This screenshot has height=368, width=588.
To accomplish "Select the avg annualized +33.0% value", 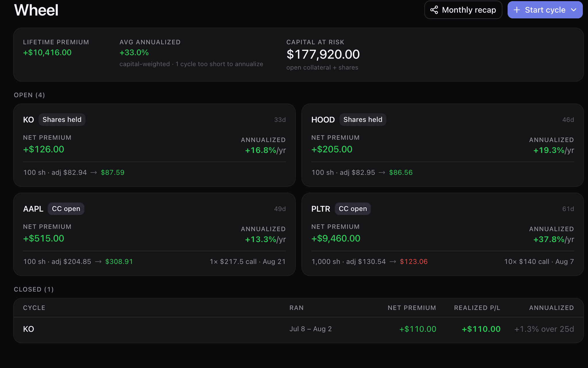I will [x=134, y=53].
